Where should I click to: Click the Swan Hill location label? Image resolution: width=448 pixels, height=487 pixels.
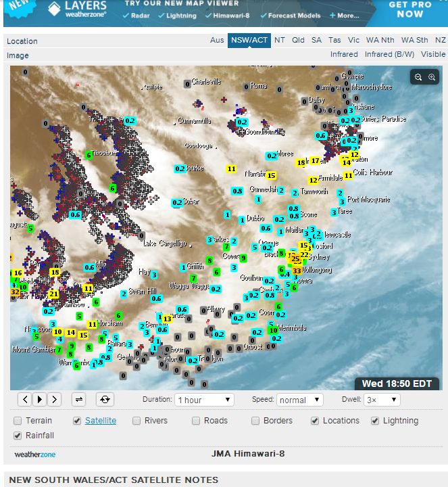[143, 292]
